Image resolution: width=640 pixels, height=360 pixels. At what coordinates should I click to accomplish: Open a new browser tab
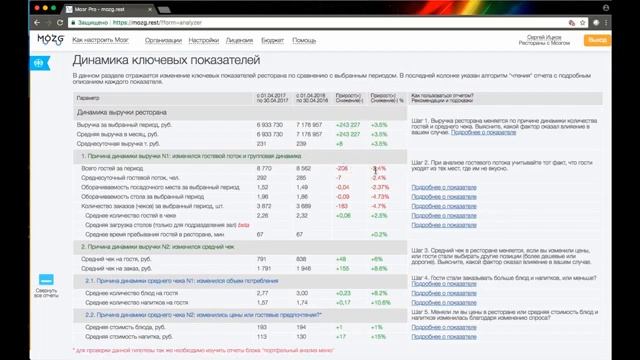click(x=164, y=9)
